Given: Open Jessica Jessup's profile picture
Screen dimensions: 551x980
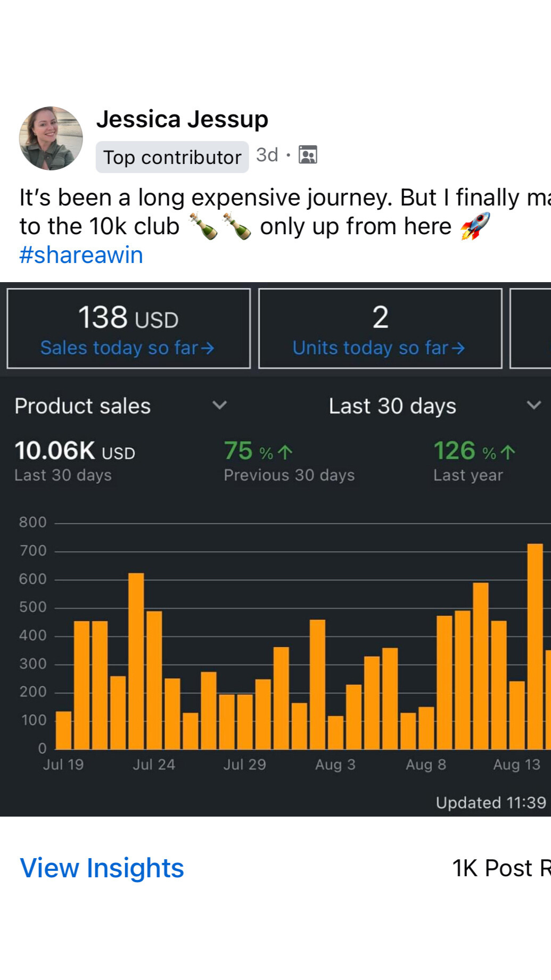Looking at the screenshot, I should pos(51,138).
